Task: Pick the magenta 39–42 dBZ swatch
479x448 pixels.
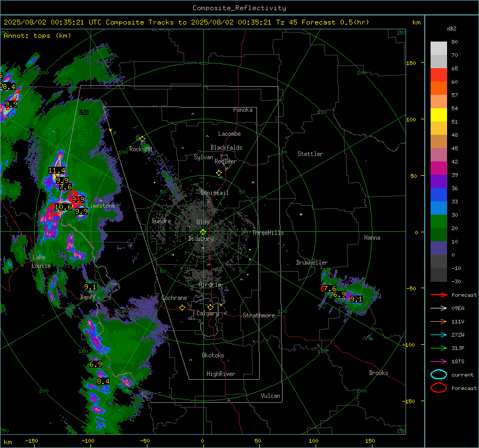Action: pos(439,168)
